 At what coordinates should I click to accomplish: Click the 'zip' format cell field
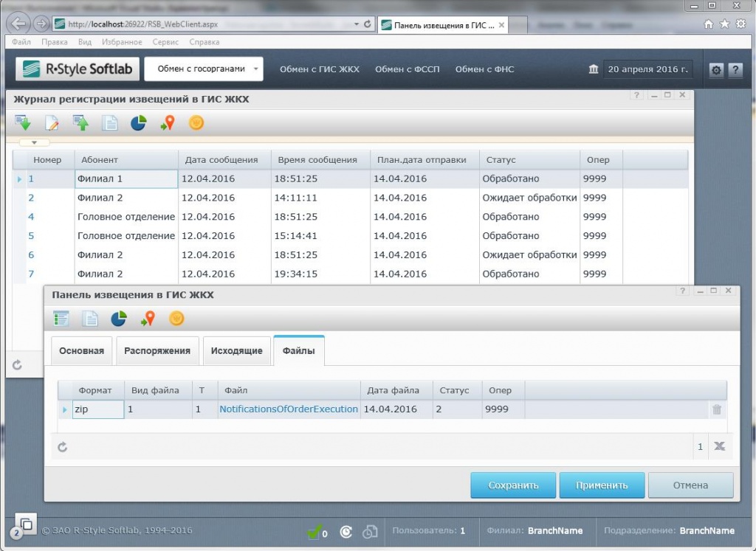98,409
